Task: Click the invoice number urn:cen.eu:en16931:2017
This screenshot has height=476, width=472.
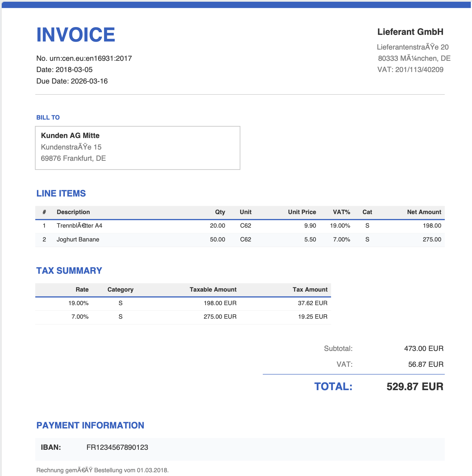Action: click(90, 58)
